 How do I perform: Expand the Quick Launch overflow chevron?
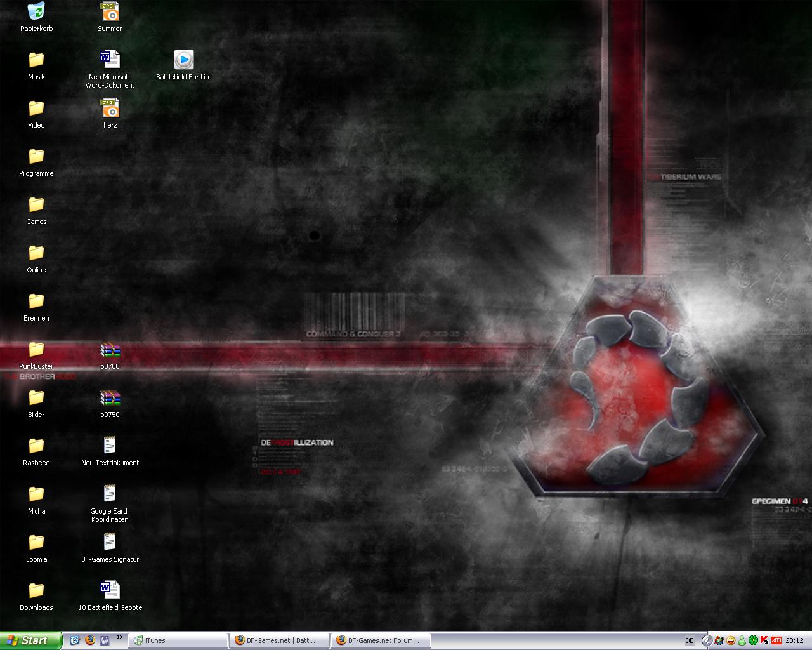point(119,638)
